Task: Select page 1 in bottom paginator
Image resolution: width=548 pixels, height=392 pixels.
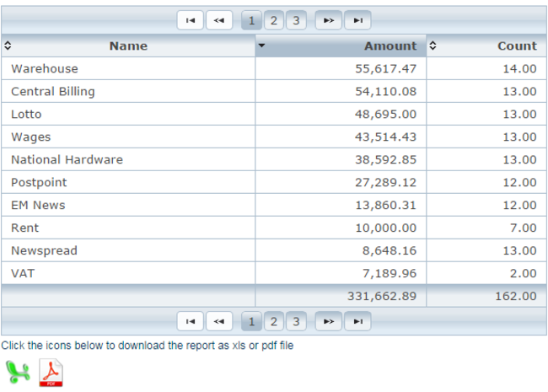Action: point(251,321)
